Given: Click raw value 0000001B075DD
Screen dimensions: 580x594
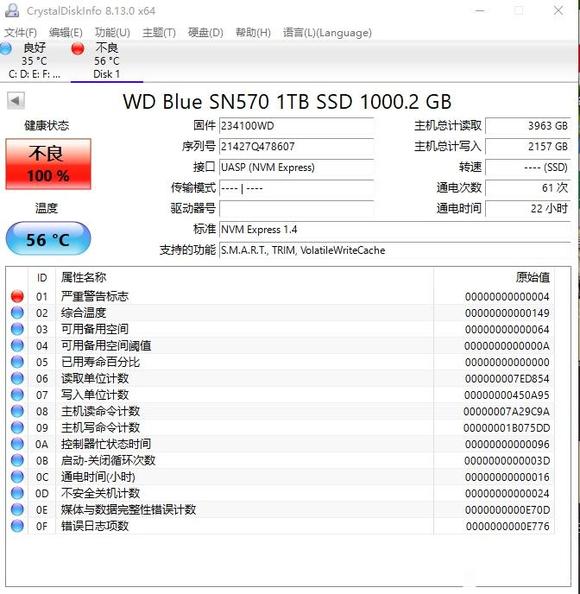Looking at the screenshot, I should coord(507,428).
